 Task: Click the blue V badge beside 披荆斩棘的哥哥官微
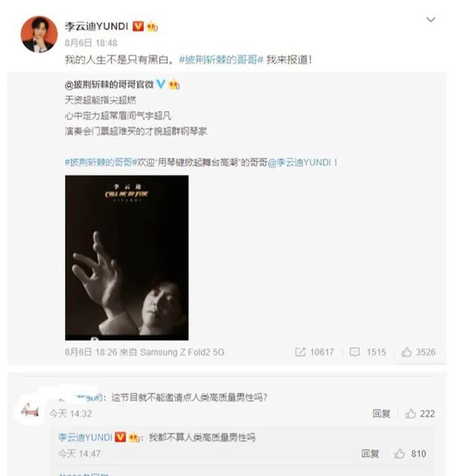pos(161,84)
